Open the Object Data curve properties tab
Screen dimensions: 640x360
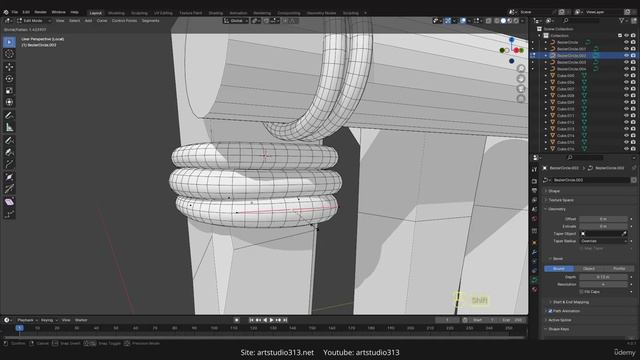(x=534, y=280)
